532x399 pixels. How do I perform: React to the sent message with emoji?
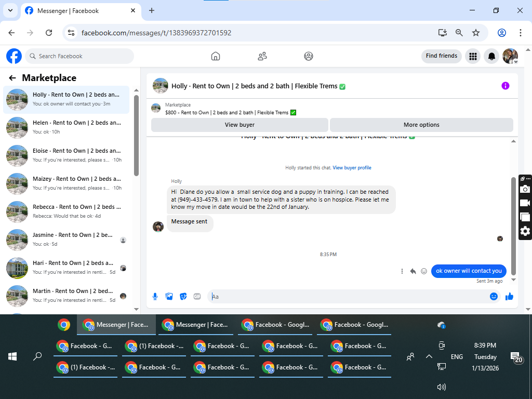tap(424, 271)
